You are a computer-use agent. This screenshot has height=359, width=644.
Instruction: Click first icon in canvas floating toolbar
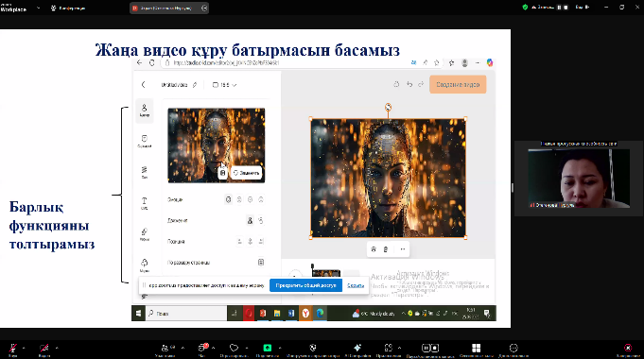tap(374, 249)
